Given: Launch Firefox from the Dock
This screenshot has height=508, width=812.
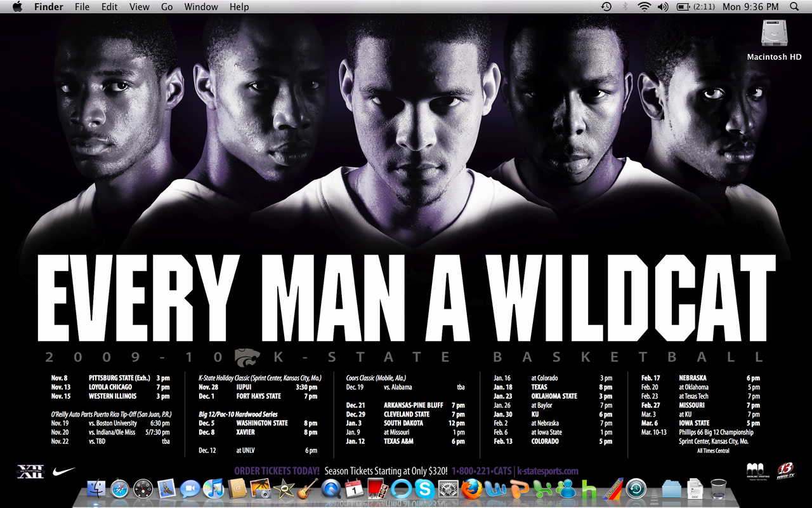Looking at the screenshot, I should (x=471, y=488).
